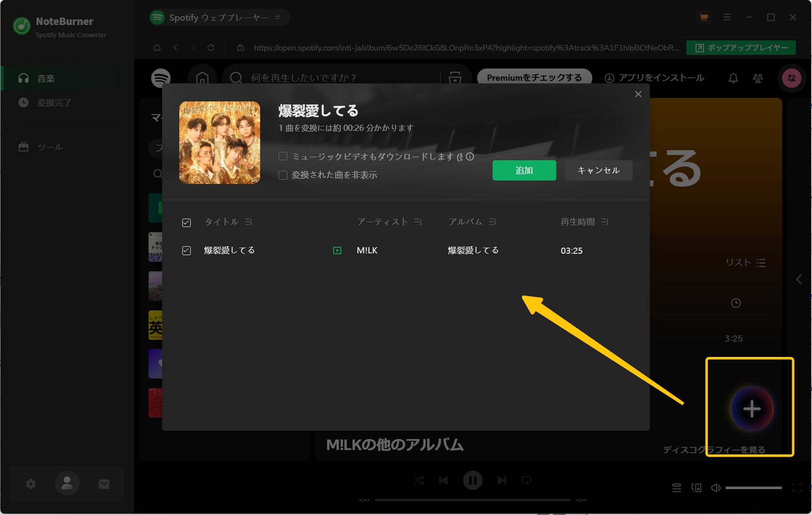Sort by タイトル column
Viewport: 812px width, 515px height.
[x=248, y=222]
